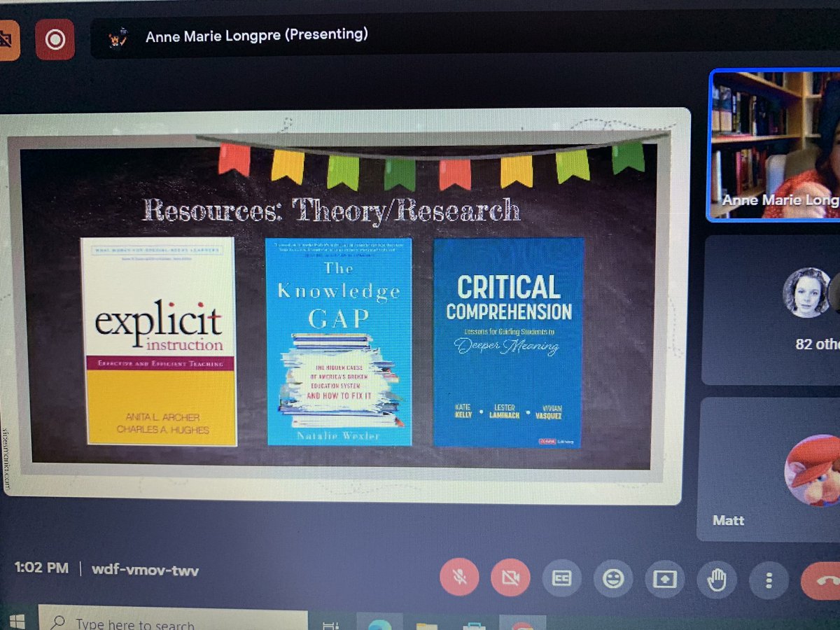Click the 1:02 PM meeting time
Viewport: 840px width, 630px height.
coord(41,568)
